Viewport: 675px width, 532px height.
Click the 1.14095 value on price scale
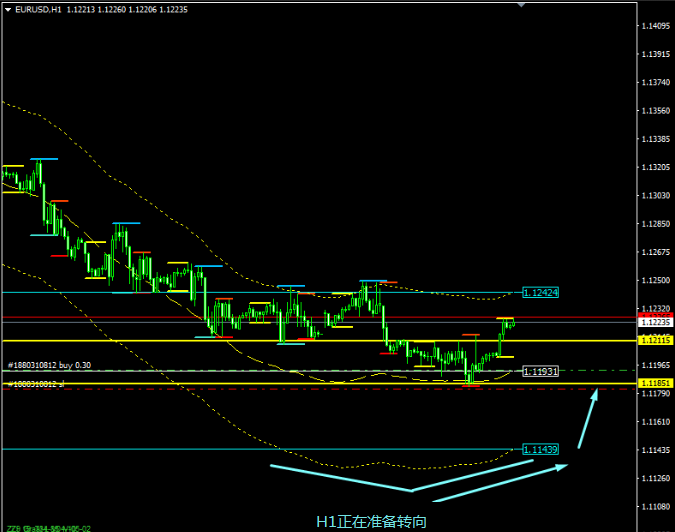coord(655,26)
